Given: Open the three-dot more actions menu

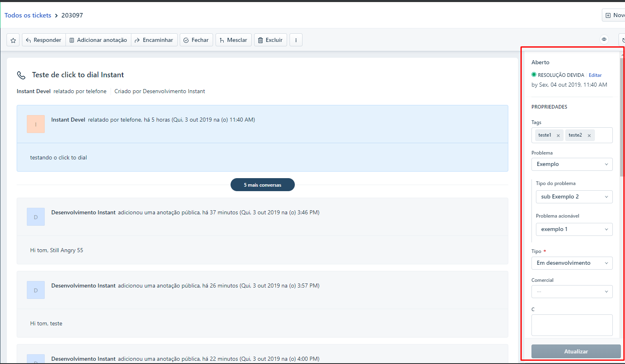Looking at the screenshot, I should [x=296, y=40].
